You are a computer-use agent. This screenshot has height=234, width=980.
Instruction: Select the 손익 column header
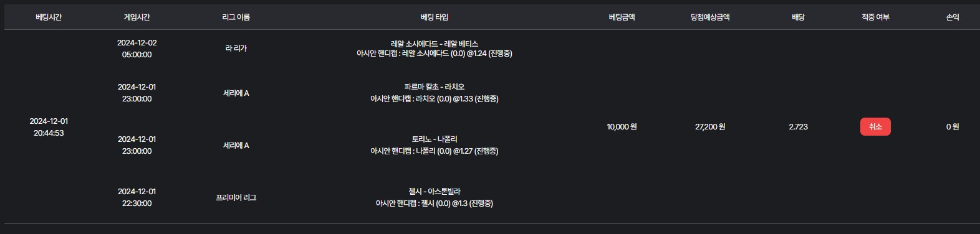[953, 17]
